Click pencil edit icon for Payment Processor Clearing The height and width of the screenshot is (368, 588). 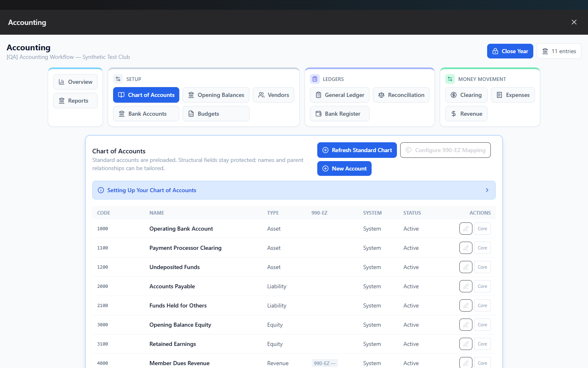tap(466, 248)
